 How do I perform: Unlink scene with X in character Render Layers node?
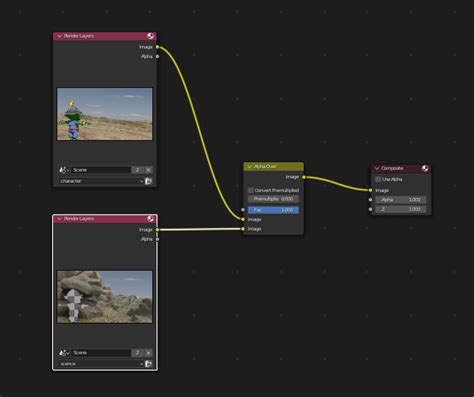[x=149, y=170]
